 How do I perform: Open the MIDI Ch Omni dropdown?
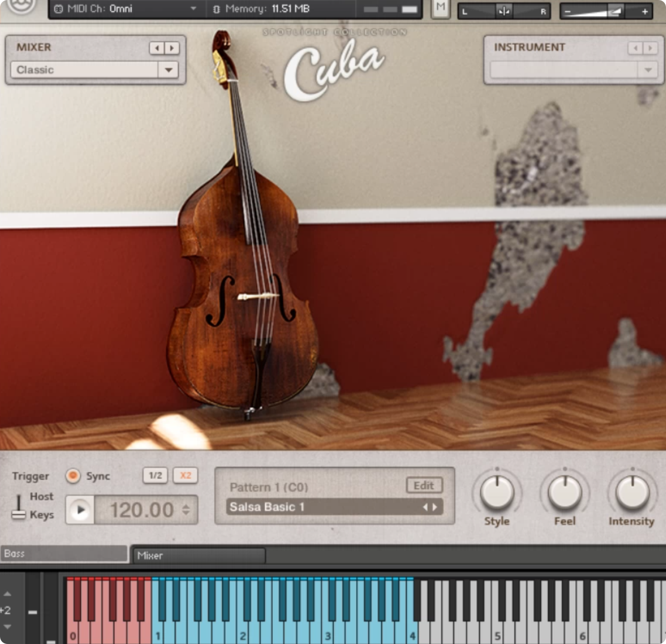coord(126,8)
